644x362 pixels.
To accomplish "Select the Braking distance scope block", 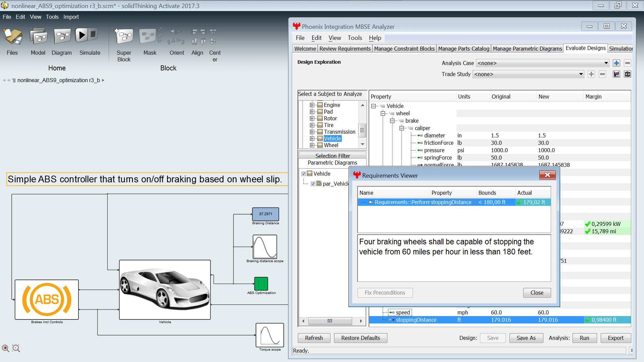I will point(265,247).
